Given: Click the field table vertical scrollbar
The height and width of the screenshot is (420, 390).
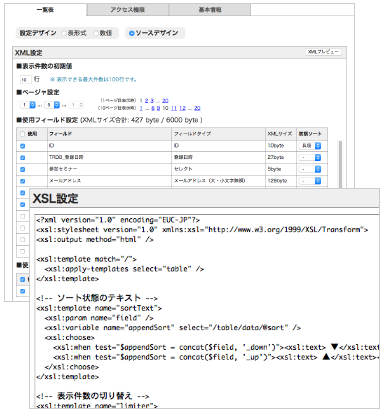Looking at the screenshot, I should tap(340, 164).
